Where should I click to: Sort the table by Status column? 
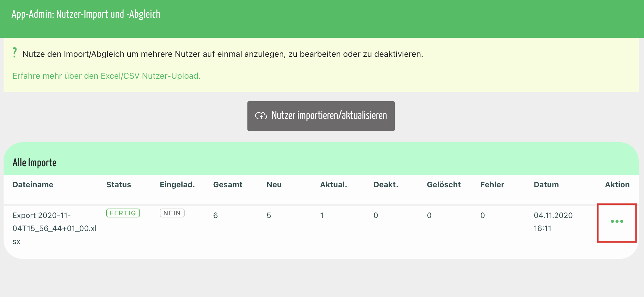point(119,184)
